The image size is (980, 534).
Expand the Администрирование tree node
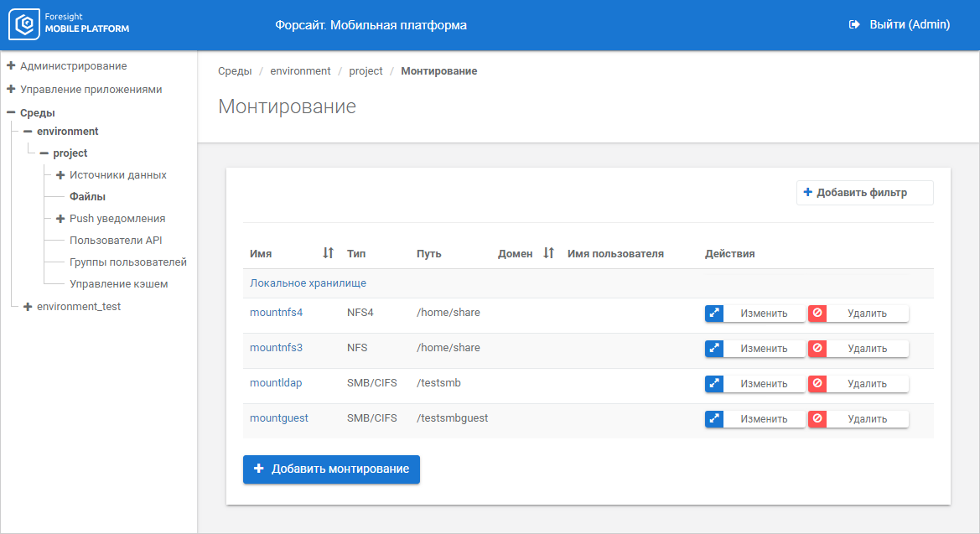[x=12, y=65]
